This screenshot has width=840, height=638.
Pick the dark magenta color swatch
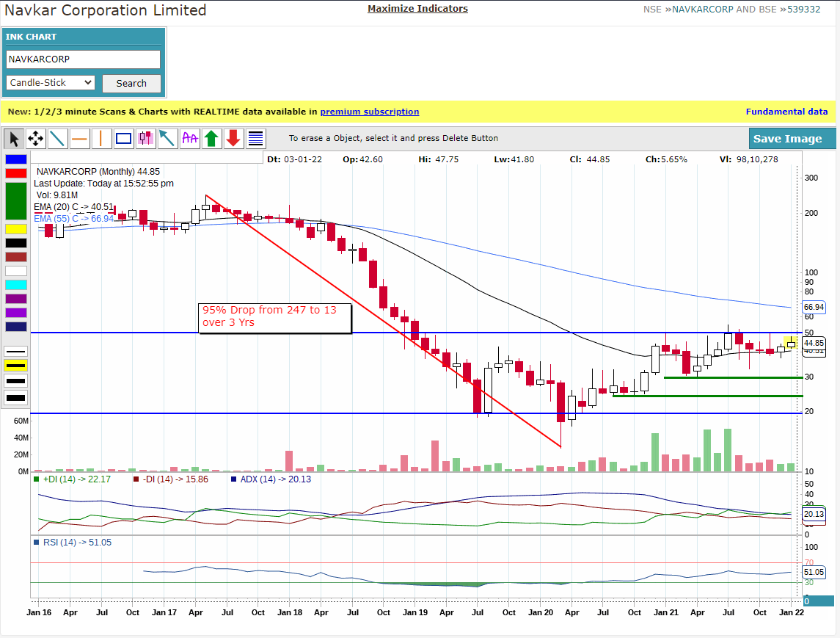tap(16, 299)
